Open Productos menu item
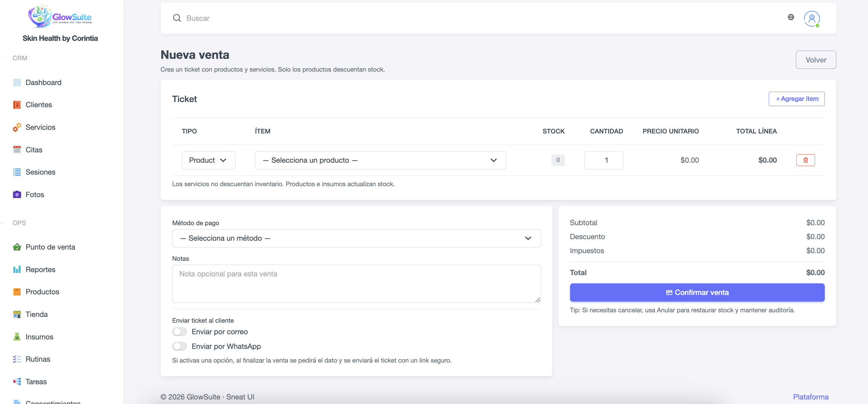Image resolution: width=868 pixels, height=404 pixels. pyautogui.click(x=42, y=292)
